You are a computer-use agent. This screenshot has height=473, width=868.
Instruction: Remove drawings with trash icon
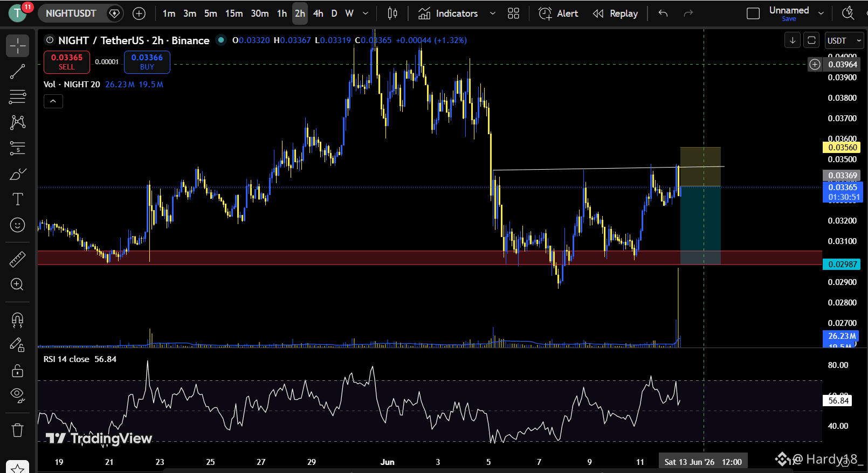[x=17, y=430]
